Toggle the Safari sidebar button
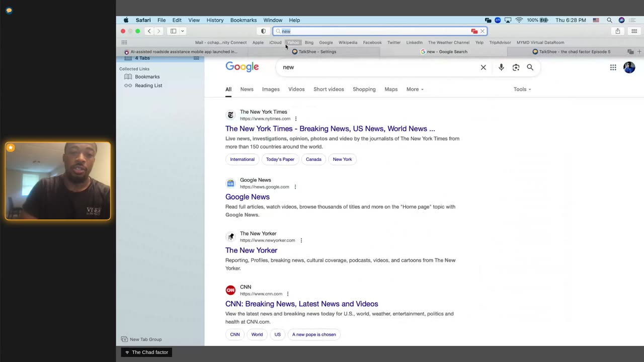Image resolution: width=644 pixels, height=362 pixels. pos(173,31)
